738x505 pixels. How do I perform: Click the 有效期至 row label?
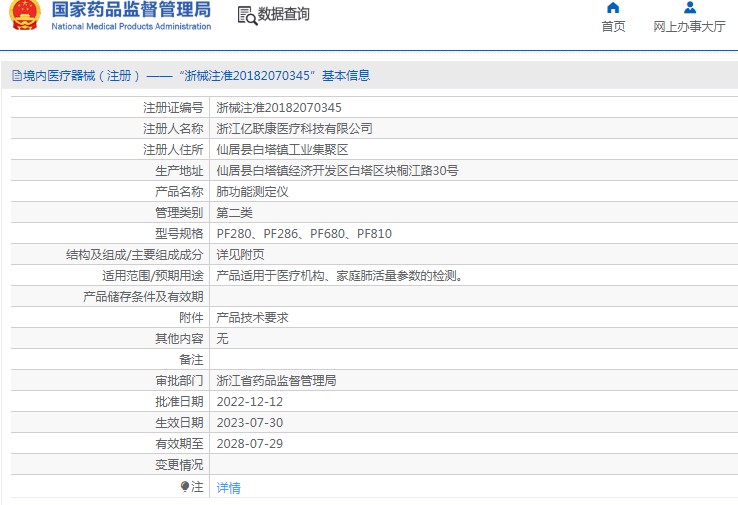(x=179, y=443)
